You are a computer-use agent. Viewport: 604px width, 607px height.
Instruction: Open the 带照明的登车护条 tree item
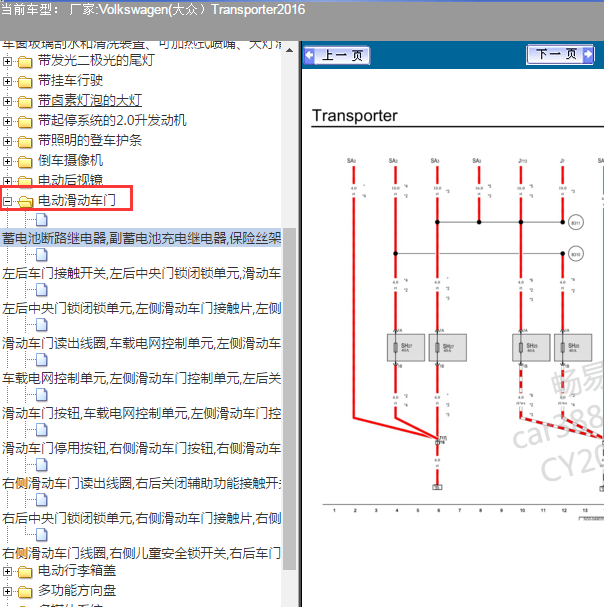[x=90, y=141]
